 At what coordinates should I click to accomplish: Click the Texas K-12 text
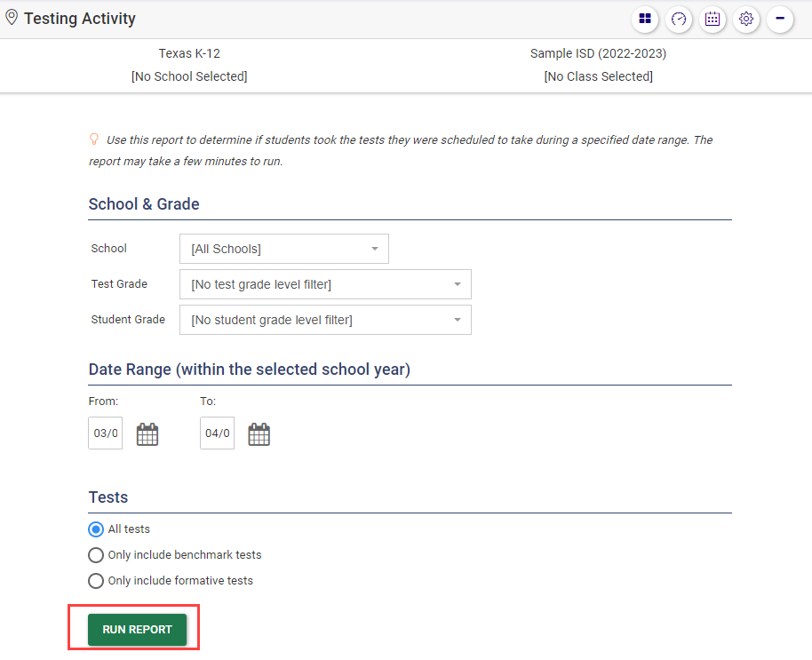coord(189,53)
